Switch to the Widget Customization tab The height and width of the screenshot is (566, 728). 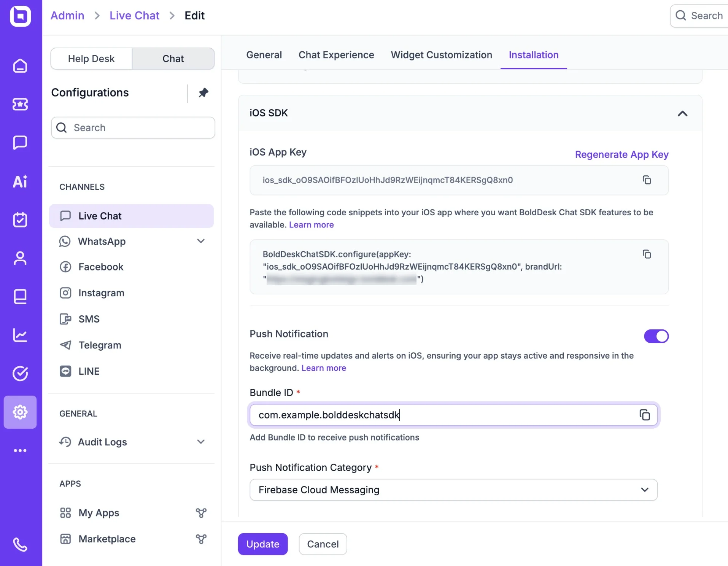441,55
